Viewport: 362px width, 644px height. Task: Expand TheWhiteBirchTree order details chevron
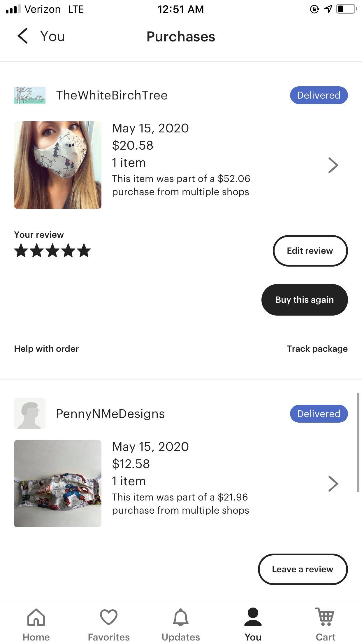(x=333, y=165)
